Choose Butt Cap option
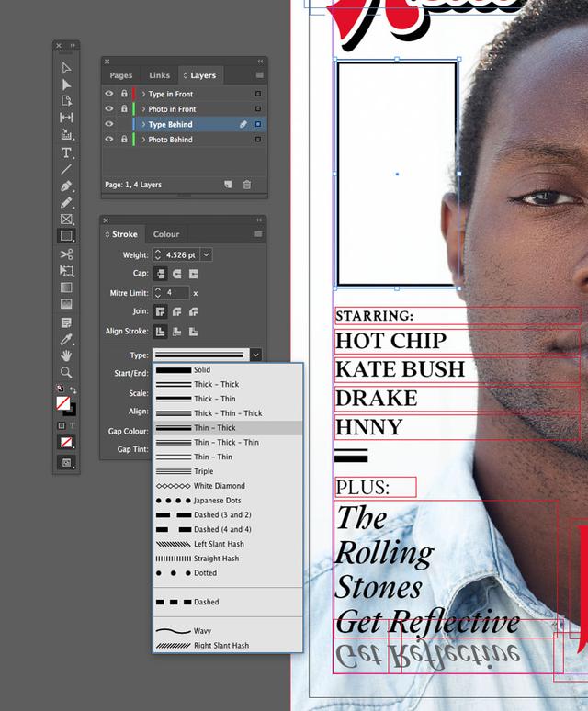This screenshot has height=711, width=588. pyautogui.click(x=161, y=274)
